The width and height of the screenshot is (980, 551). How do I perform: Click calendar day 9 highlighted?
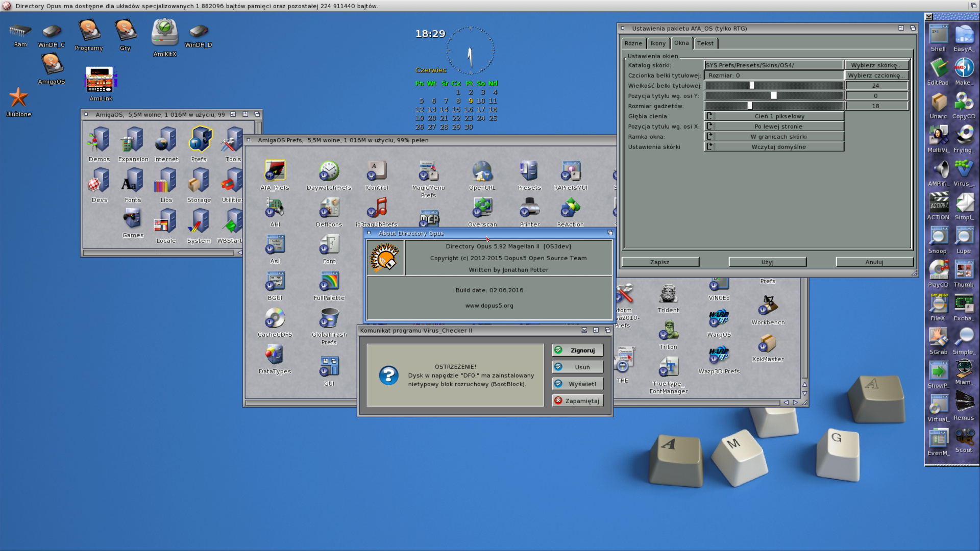point(471,101)
